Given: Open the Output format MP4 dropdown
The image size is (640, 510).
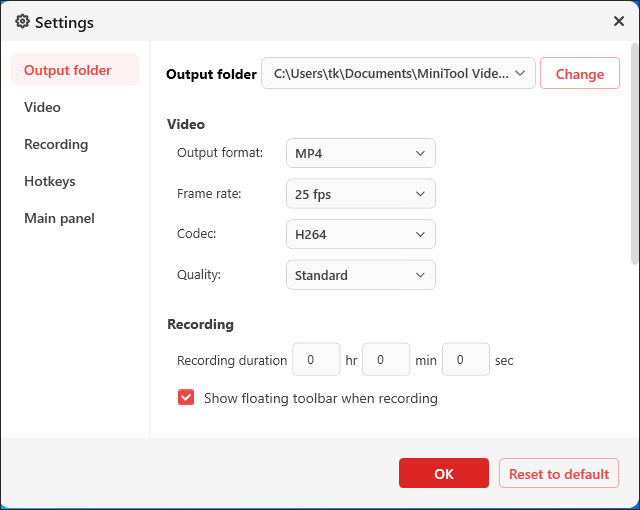Looking at the screenshot, I should coord(360,153).
